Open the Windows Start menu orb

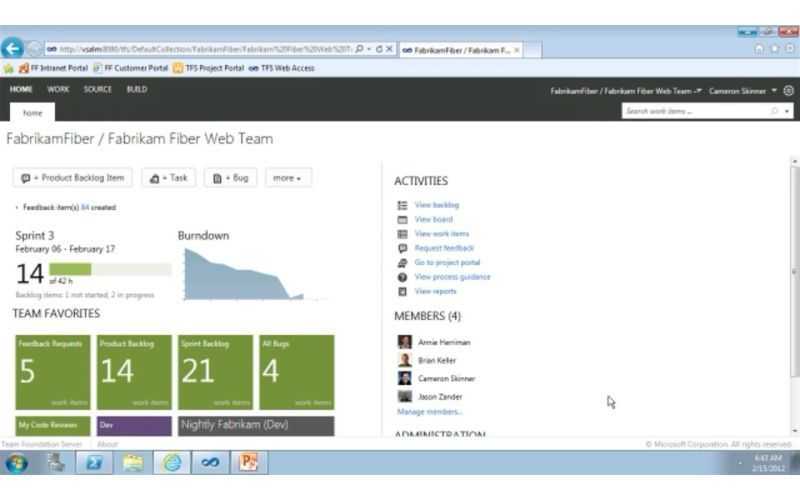click(x=16, y=463)
